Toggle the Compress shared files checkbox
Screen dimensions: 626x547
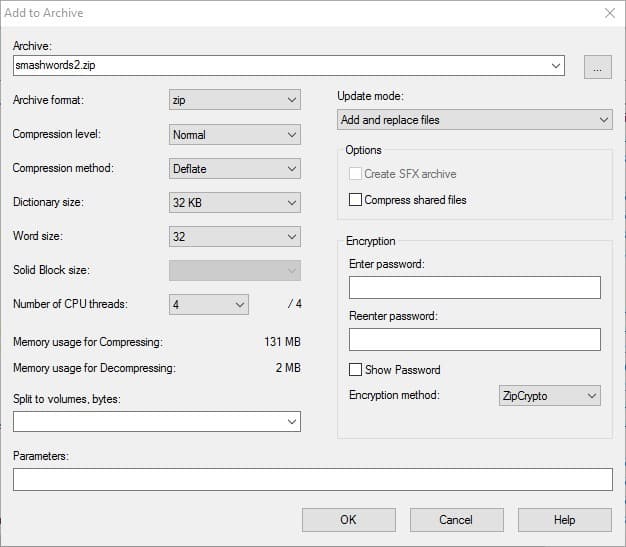click(x=355, y=200)
